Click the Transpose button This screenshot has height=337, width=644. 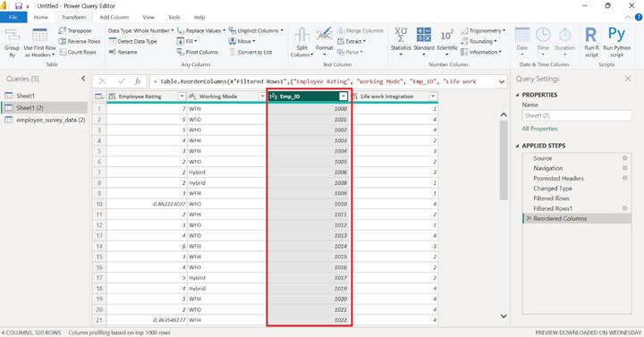tap(75, 30)
